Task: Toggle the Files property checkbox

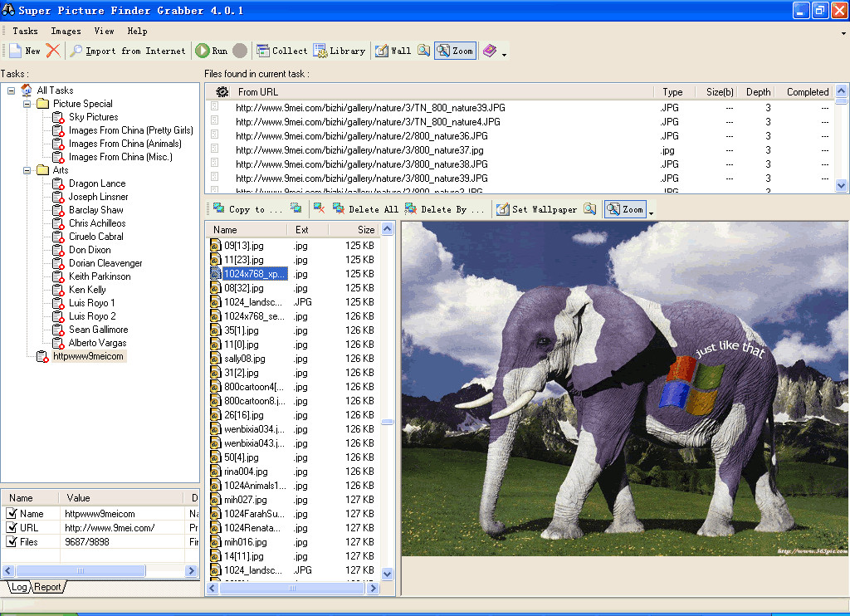Action: (12, 541)
